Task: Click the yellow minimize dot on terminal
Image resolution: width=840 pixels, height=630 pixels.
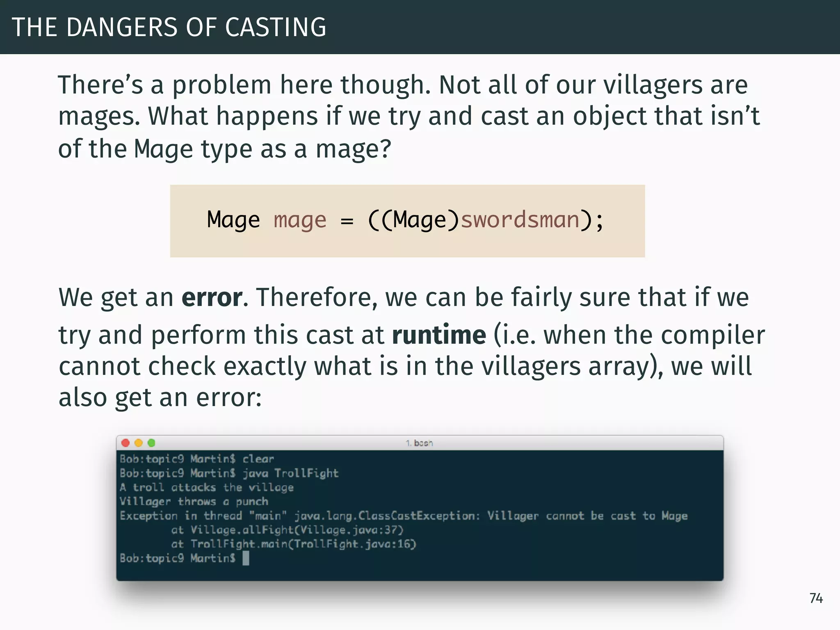Action: point(139,443)
